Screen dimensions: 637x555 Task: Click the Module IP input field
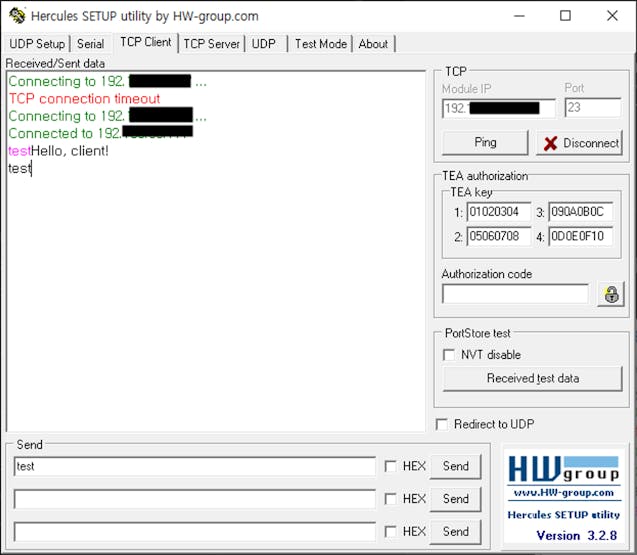point(499,108)
